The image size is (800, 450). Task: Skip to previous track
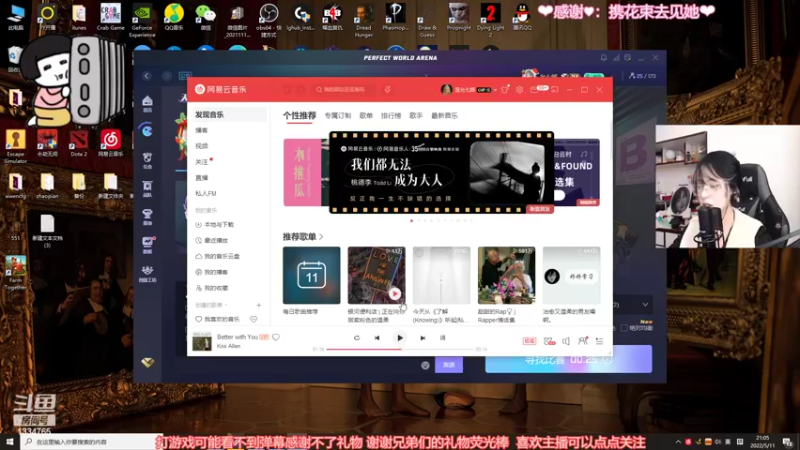pos(377,338)
